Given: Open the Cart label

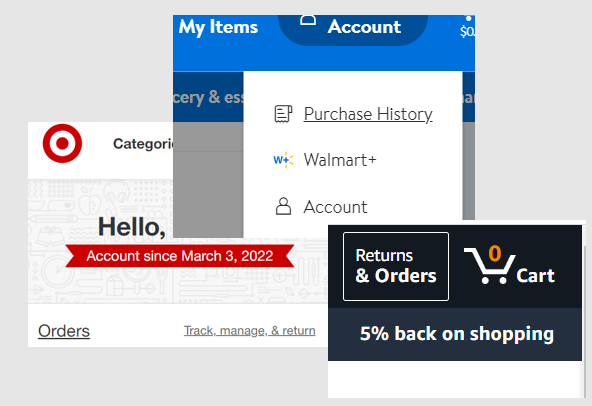Looking at the screenshot, I should point(535,276).
